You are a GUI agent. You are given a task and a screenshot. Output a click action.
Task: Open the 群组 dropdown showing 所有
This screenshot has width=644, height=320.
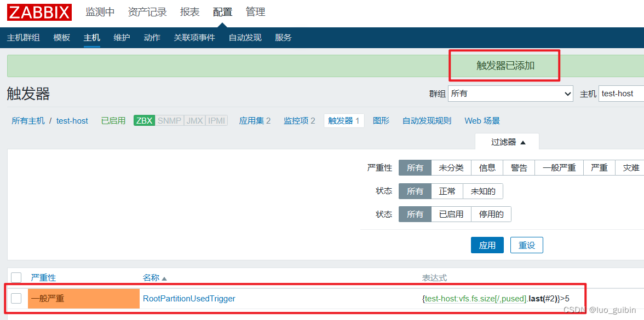tap(510, 93)
